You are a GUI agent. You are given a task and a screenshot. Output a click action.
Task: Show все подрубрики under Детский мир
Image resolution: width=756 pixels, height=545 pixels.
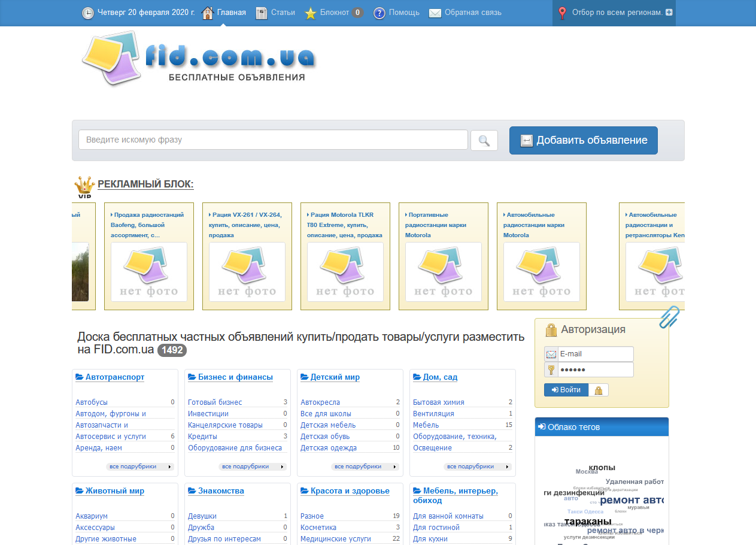coord(365,467)
